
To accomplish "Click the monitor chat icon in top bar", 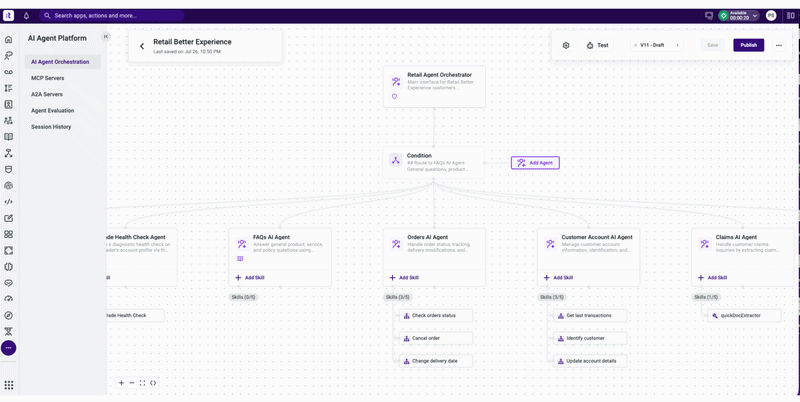I will (709, 16).
